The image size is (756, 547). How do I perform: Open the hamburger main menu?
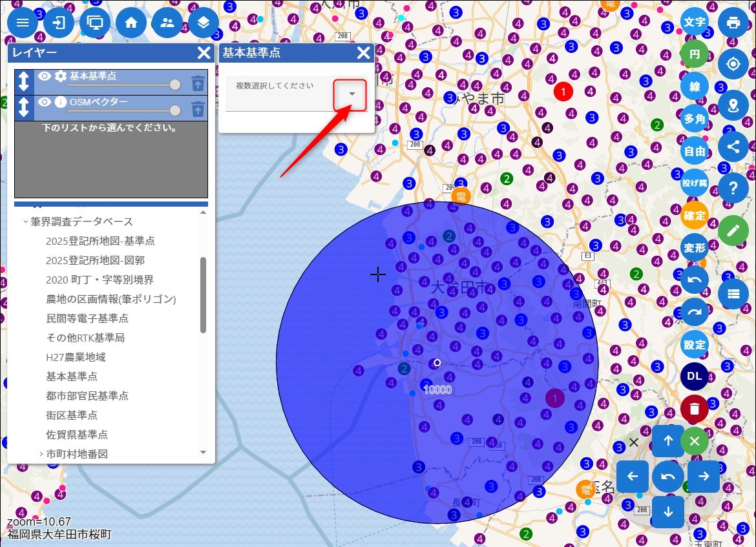coord(23,23)
